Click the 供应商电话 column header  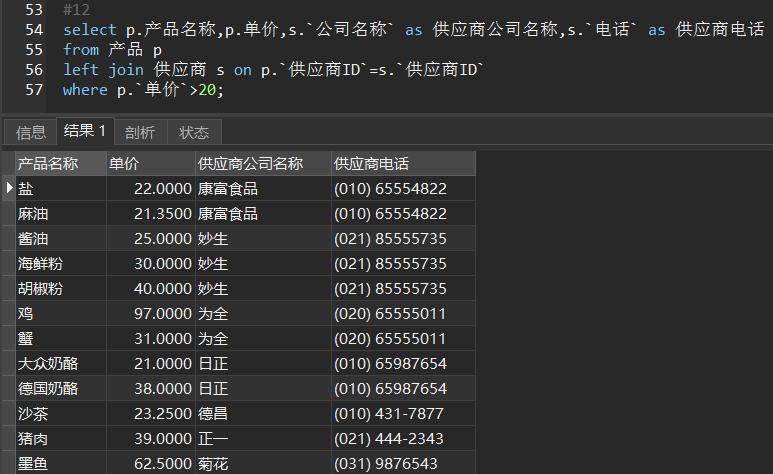[402, 164]
